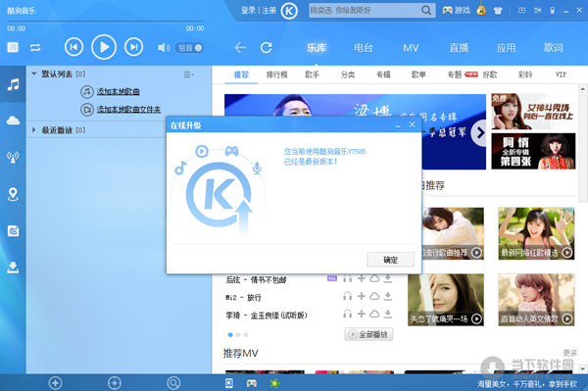Click the plus add icon in bottom bar

coord(55,383)
